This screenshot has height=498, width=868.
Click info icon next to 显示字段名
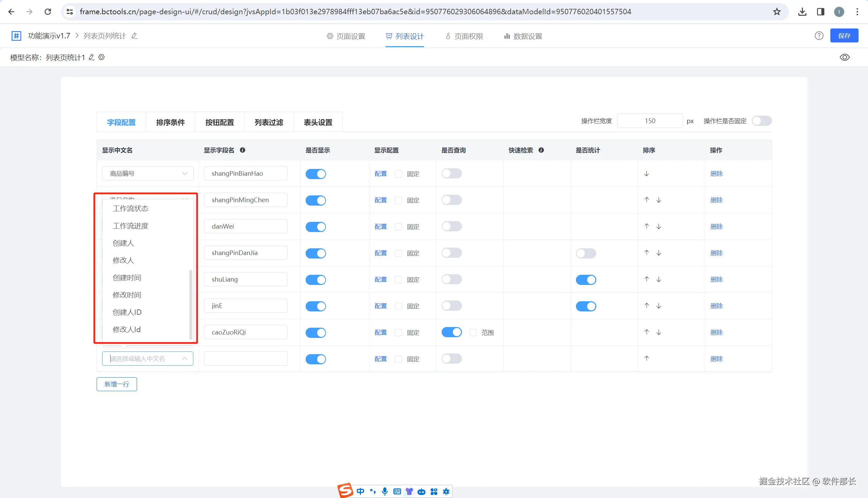tap(243, 150)
